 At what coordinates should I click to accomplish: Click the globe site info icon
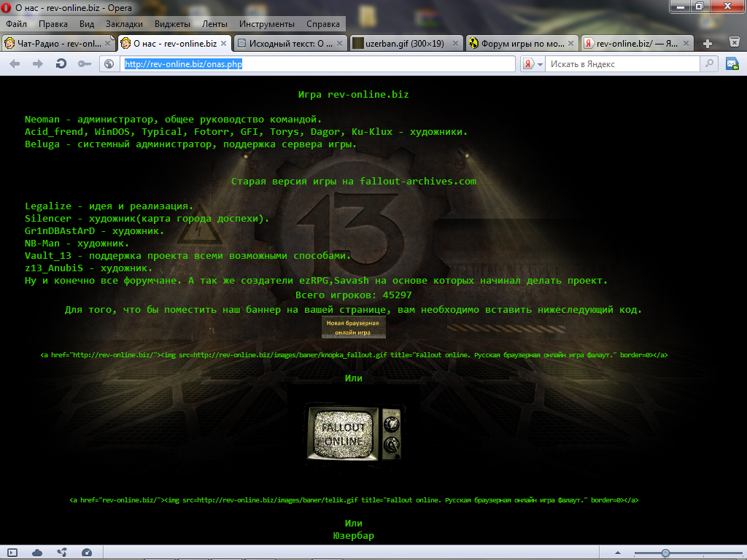pos(109,64)
